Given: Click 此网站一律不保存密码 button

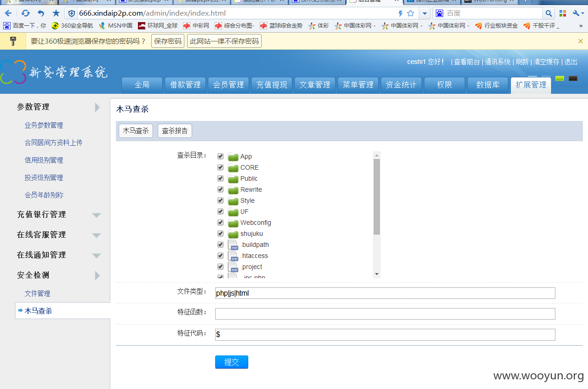Looking at the screenshot, I should point(224,41).
